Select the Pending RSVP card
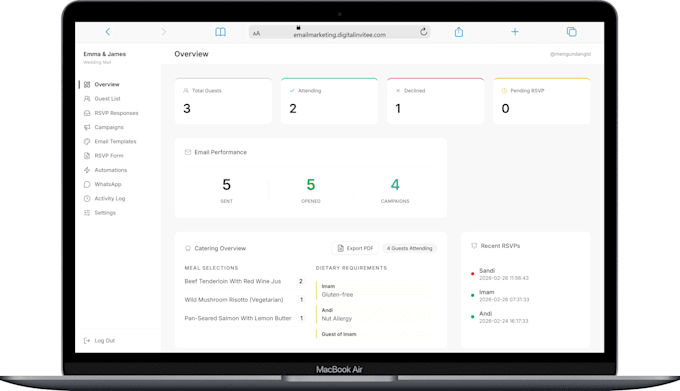 tap(542, 101)
